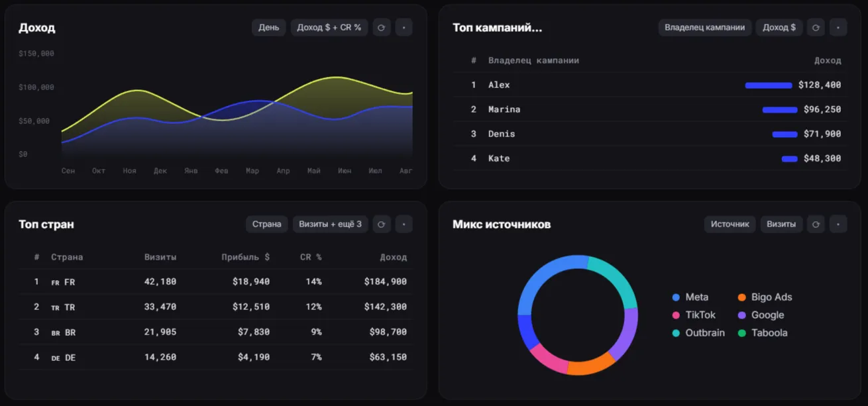The width and height of the screenshot is (868, 406).
Task: Click the TR flag icon in countries table
Action: coord(55,307)
